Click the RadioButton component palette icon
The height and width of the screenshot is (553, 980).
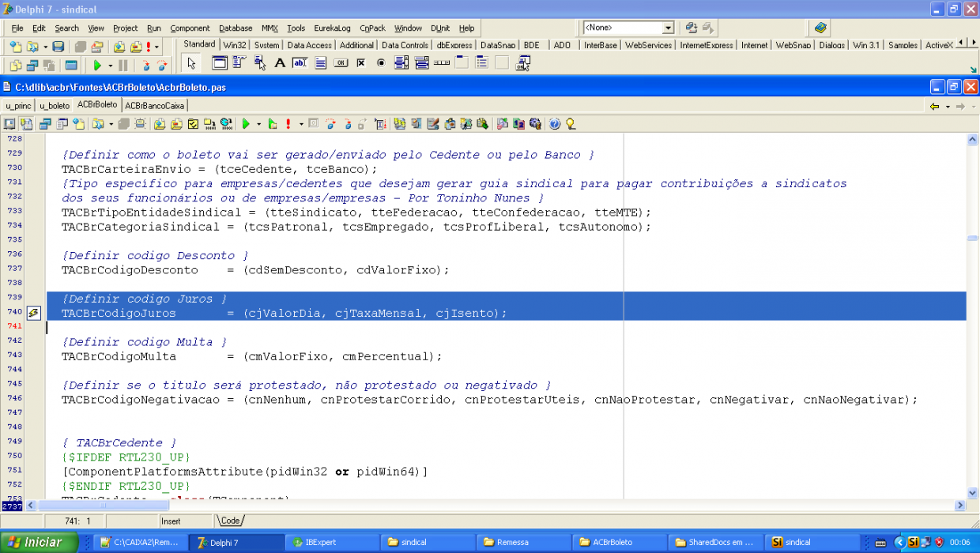(x=381, y=62)
